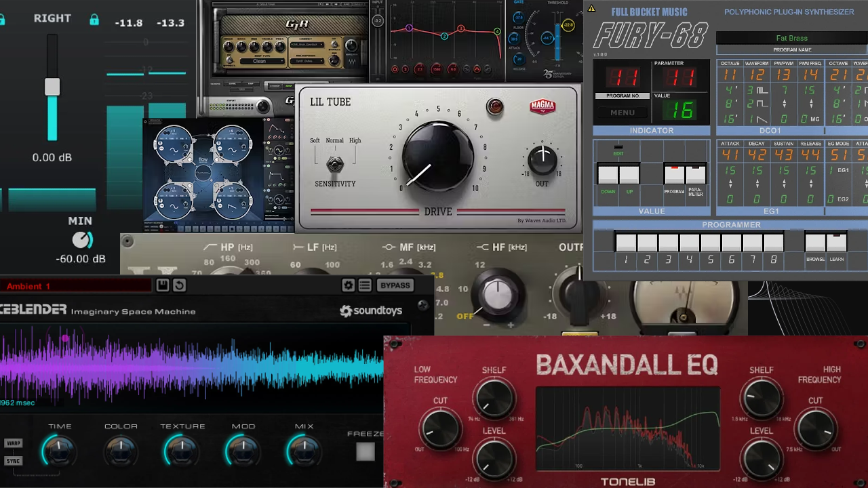Click the SpaceBlender COLOR knob
868x488 pixels.
(x=121, y=450)
